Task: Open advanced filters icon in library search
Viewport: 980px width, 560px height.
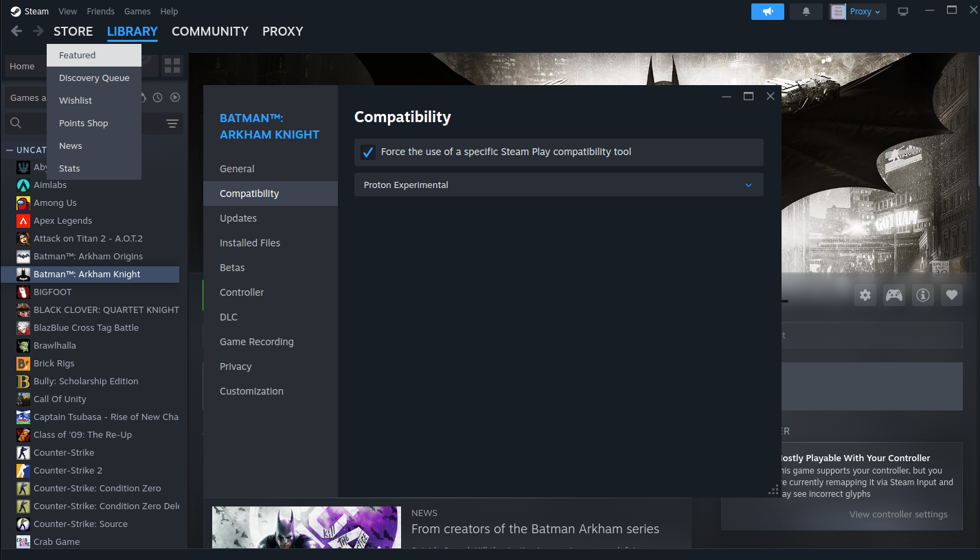Action: (x=172, y=124)
